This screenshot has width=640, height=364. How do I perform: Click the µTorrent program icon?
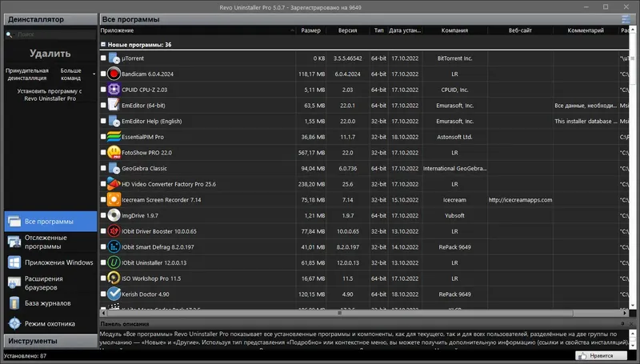point(114,58)
